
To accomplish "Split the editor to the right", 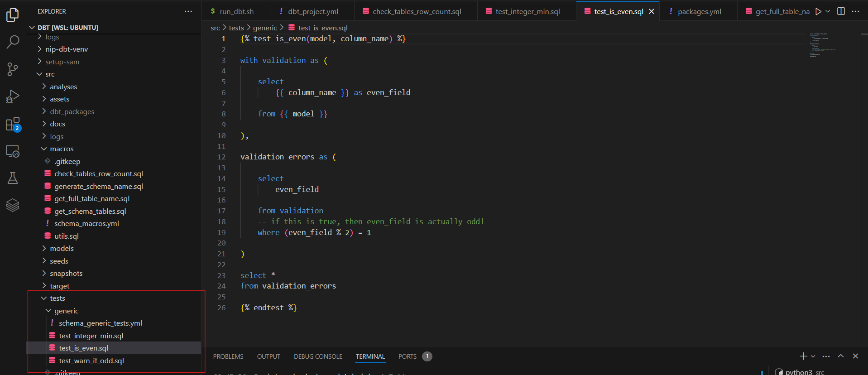I will [x=841, y=11].
